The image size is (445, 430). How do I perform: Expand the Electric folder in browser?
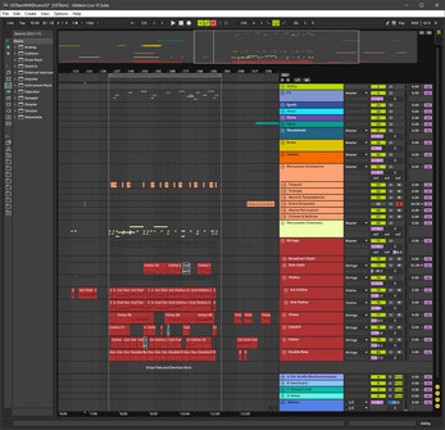(x=15, y=66)
